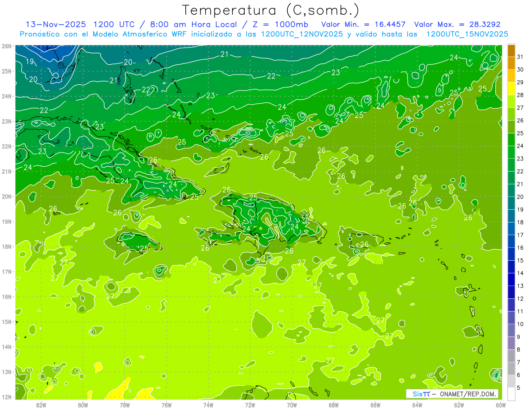The image size is (532, 411).
Task: Click the '1200UTC_15NOV2025' valid-until time text
Action: point(467,34)
